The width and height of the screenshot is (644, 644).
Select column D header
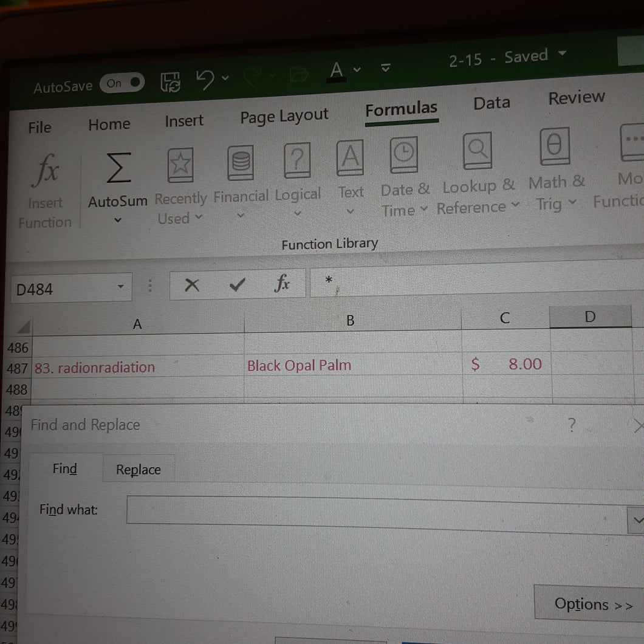590,317
